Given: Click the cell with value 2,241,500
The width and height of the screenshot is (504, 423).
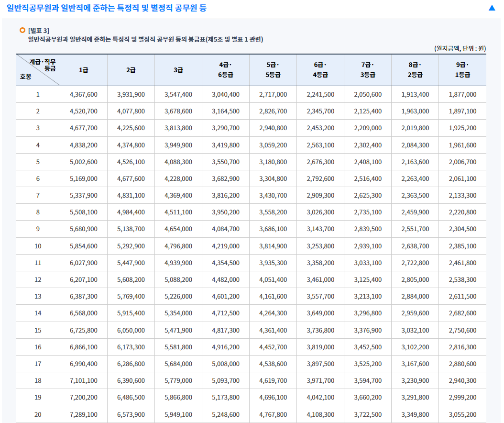Looking at the screenshot, I should pos(320,95).
